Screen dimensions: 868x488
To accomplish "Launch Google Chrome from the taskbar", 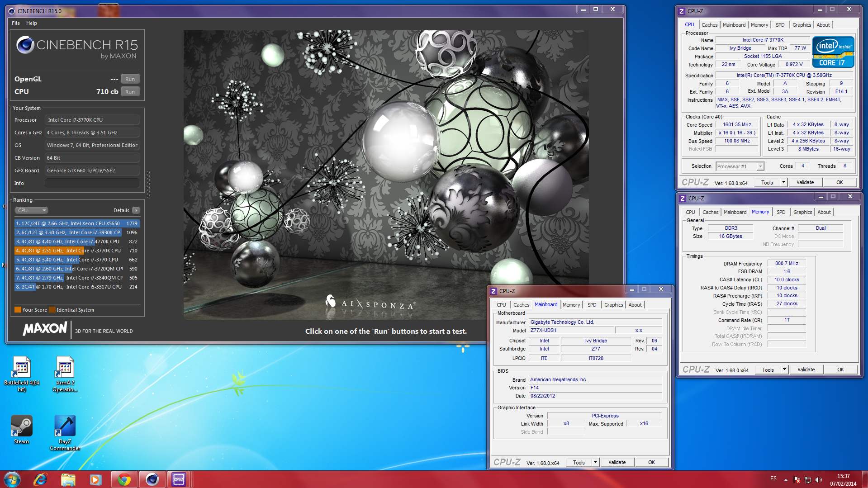I will point(124,479).
